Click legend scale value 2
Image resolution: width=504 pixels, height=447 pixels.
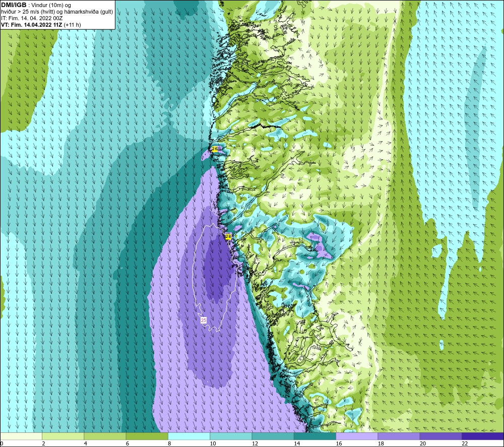tap(43, 443)
